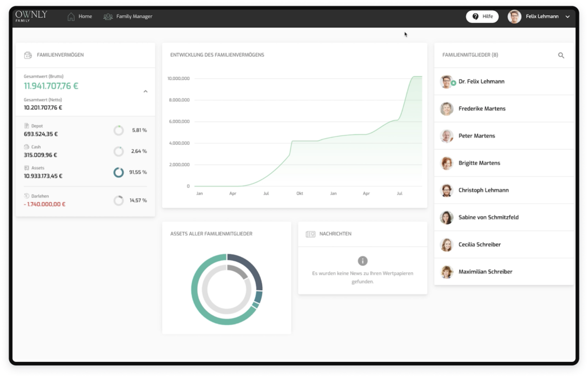Click the Assets aller Familienmitglieder title
The height and width of the screenshot is (377, 588).
pyautogui.click(x=211, y=234)
